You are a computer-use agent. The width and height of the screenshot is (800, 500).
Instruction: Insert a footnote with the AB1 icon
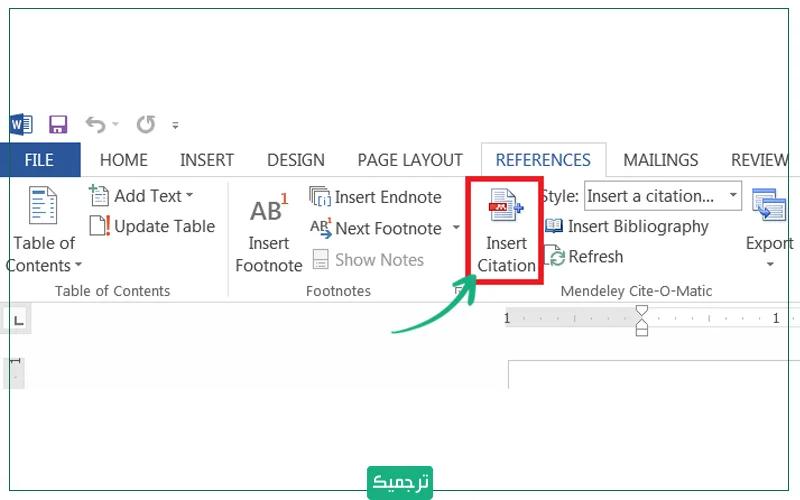268,233
